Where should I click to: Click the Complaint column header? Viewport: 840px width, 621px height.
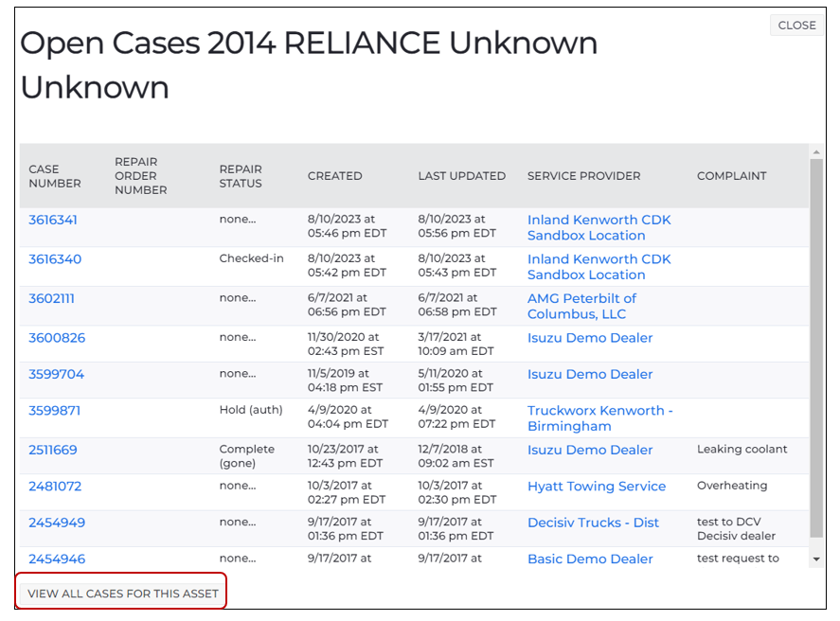[x=732, y=176]
